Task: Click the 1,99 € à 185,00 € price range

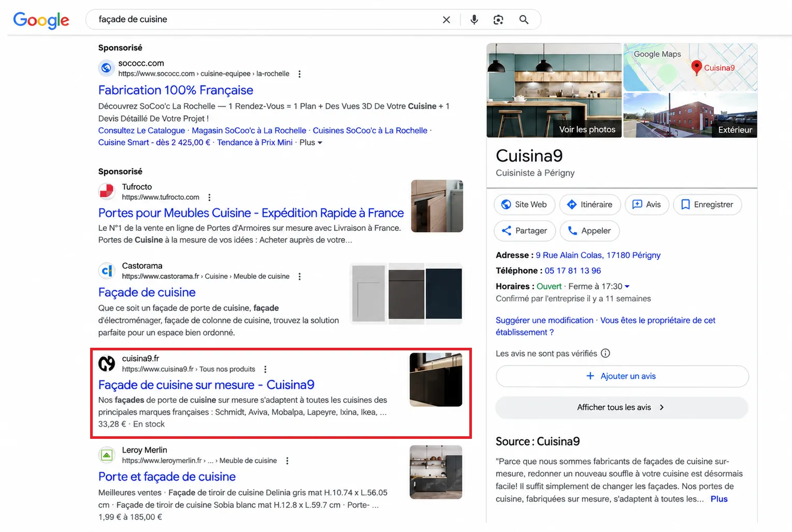Action: point(130,517)
